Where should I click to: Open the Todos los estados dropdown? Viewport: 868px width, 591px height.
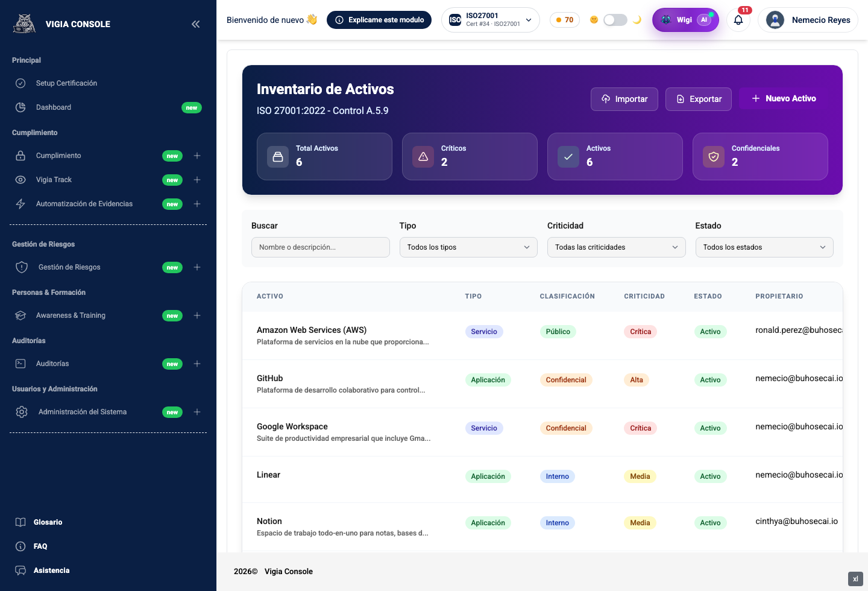764,247
